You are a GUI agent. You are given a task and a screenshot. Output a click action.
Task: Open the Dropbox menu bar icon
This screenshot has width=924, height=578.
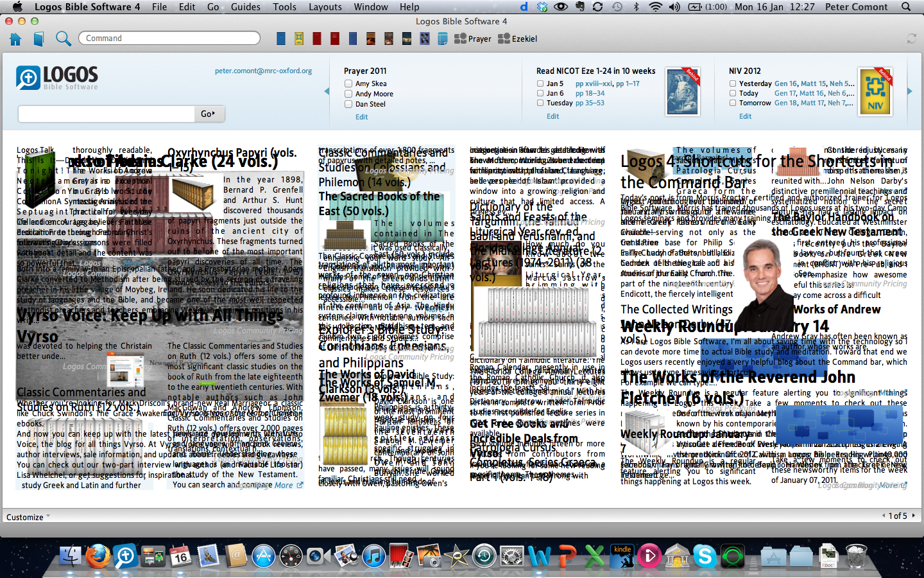point(542,7)
